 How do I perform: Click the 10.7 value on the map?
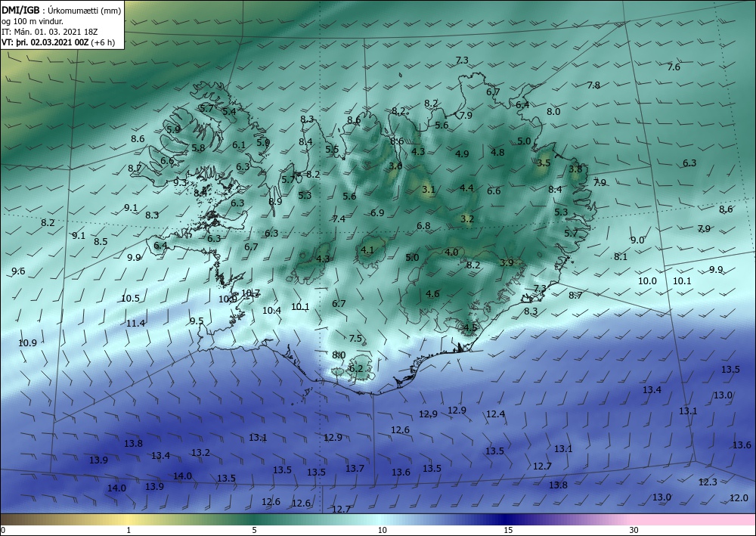(251, 293)
